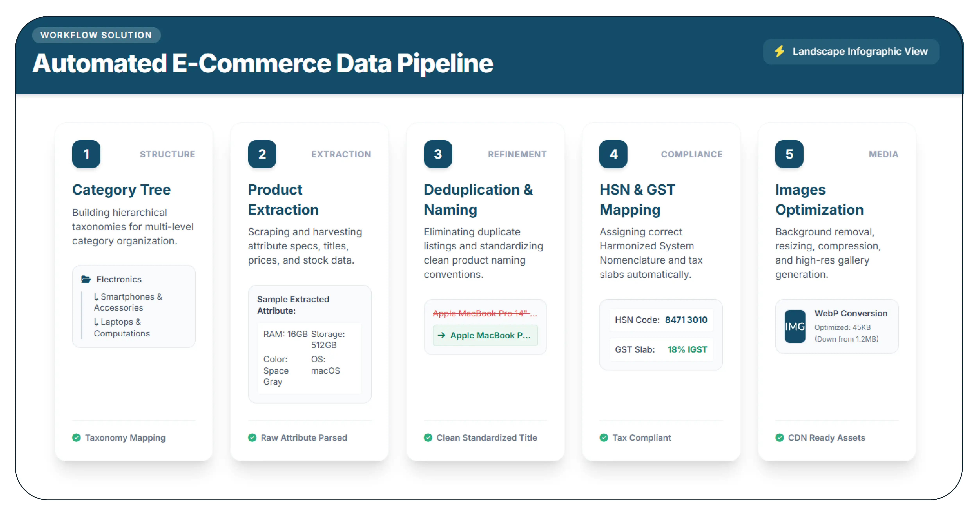Viewport: 980px width, 516px height.
Task: Click the STRUCTURE label
Action: 167,154
